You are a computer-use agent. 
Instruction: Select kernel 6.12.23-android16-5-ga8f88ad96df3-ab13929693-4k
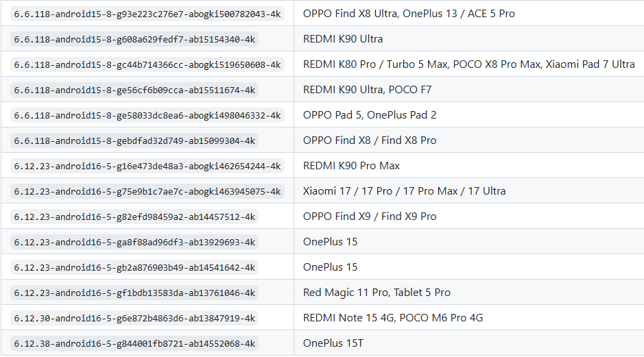click(134, 243)
